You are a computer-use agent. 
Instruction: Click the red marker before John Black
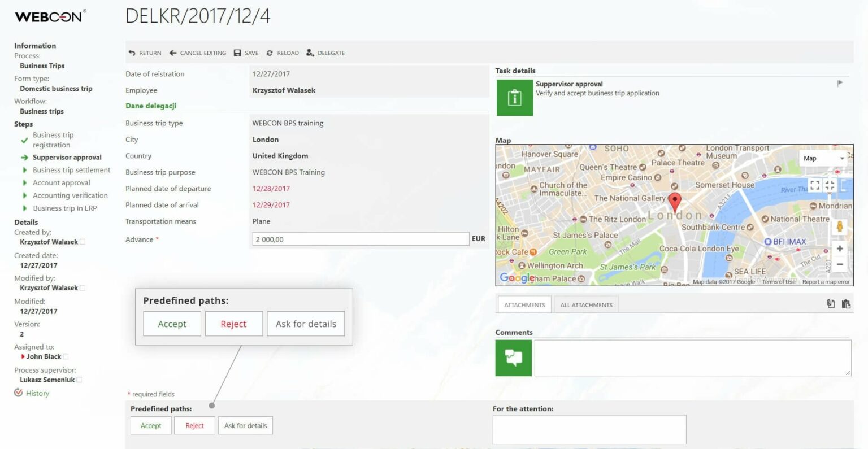[x=23, y=356]
